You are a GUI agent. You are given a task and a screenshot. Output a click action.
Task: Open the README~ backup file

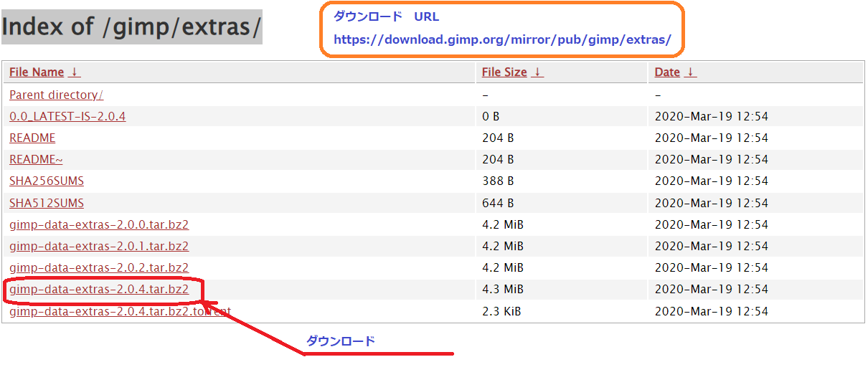[36, 159]
